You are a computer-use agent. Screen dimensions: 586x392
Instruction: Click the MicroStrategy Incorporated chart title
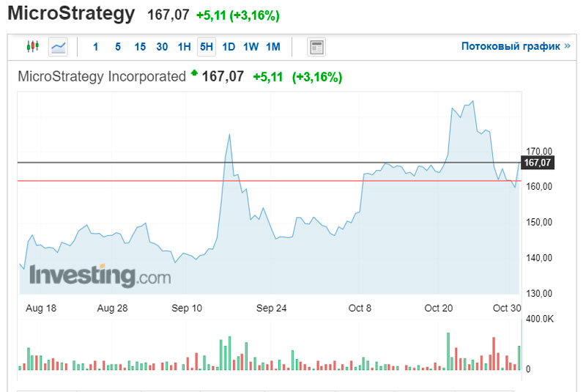click(x=101, y=76)
